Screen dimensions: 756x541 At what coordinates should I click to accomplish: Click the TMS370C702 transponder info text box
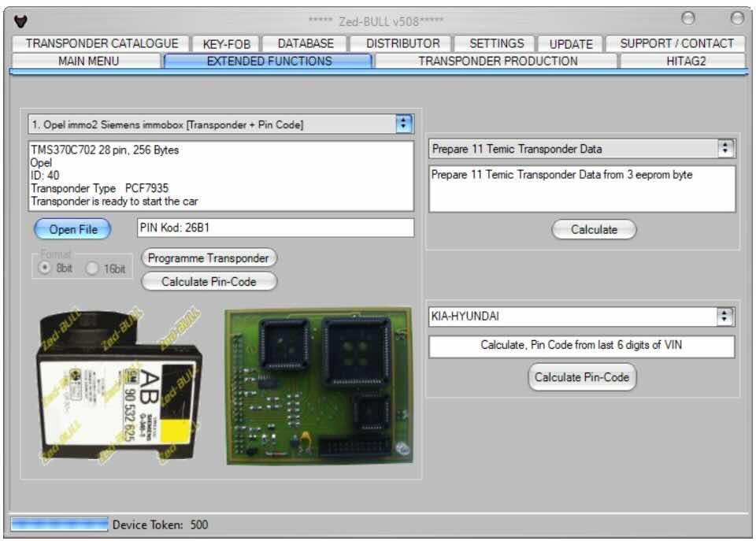(221, 176)
